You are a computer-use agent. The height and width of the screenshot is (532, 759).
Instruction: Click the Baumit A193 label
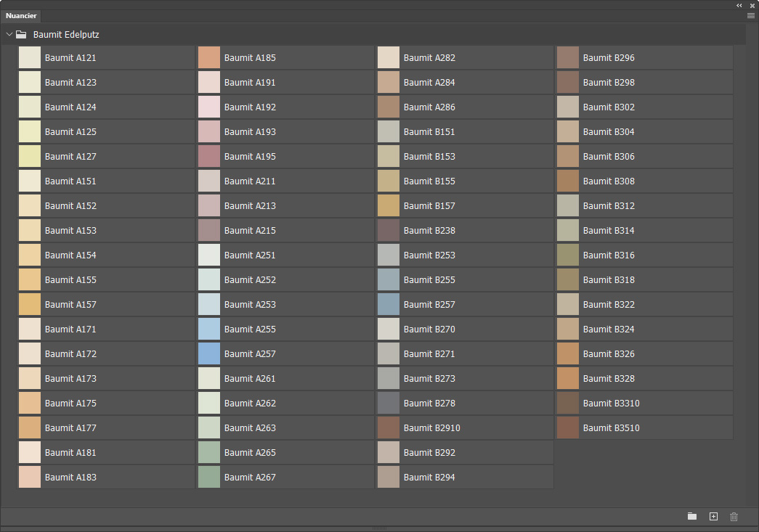point(250,131)
